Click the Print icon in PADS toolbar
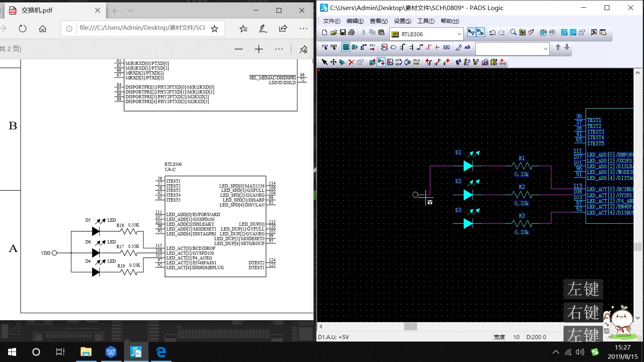Viewport: 644px width, 362px height. click(x=351, y=33)
